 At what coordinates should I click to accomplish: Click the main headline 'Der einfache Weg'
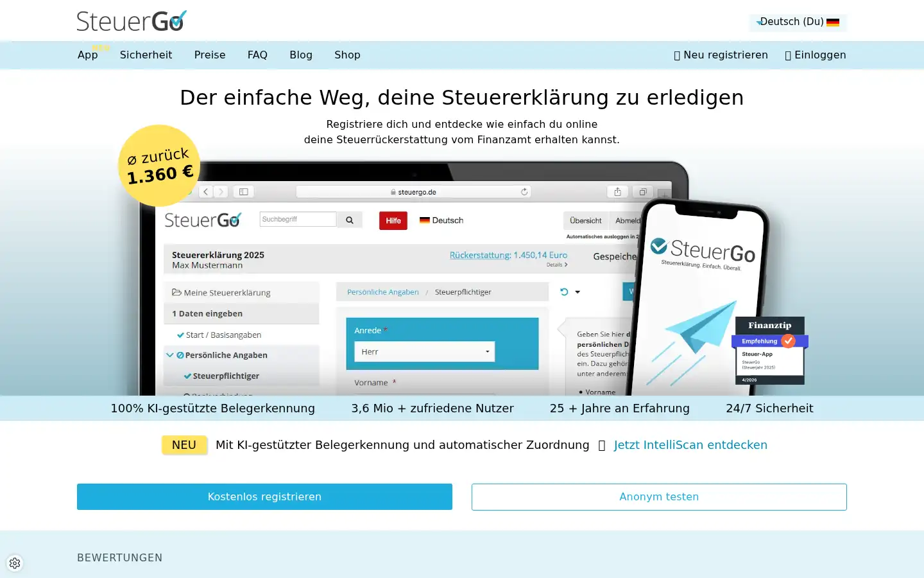click(x=462, y=98)
